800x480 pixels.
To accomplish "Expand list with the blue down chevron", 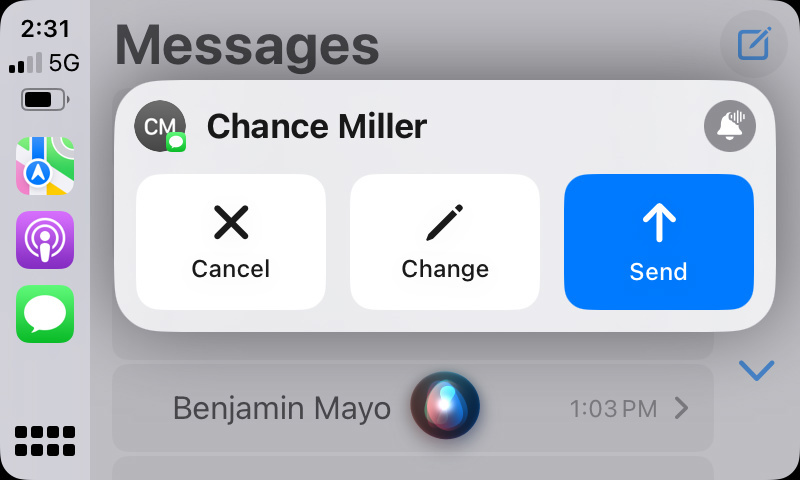I will click(756, 370).
